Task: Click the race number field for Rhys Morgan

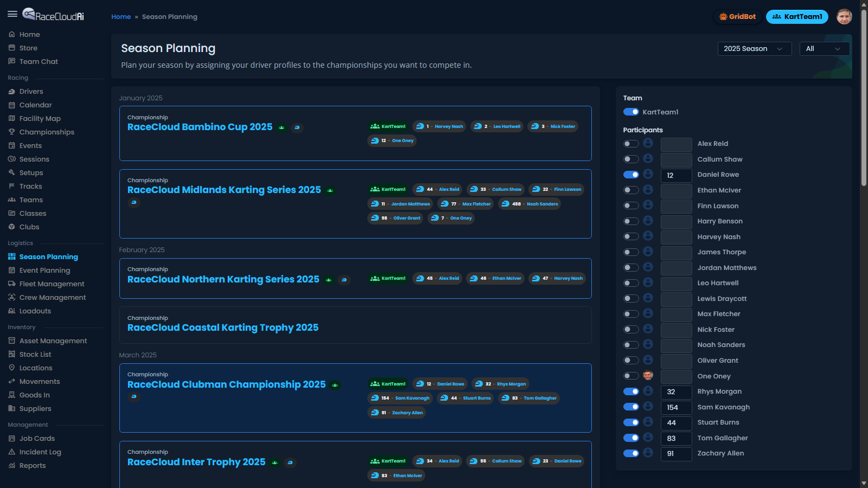Action: click(x=676, y=392)
